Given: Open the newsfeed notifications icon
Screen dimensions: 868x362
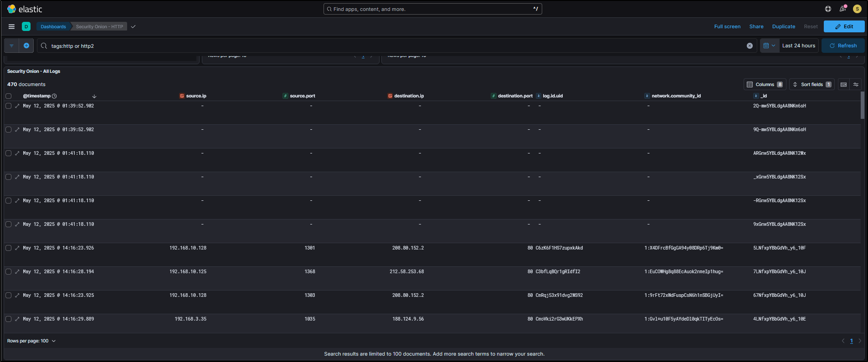Looking at the screenshot, I should (x=842, y=9).
